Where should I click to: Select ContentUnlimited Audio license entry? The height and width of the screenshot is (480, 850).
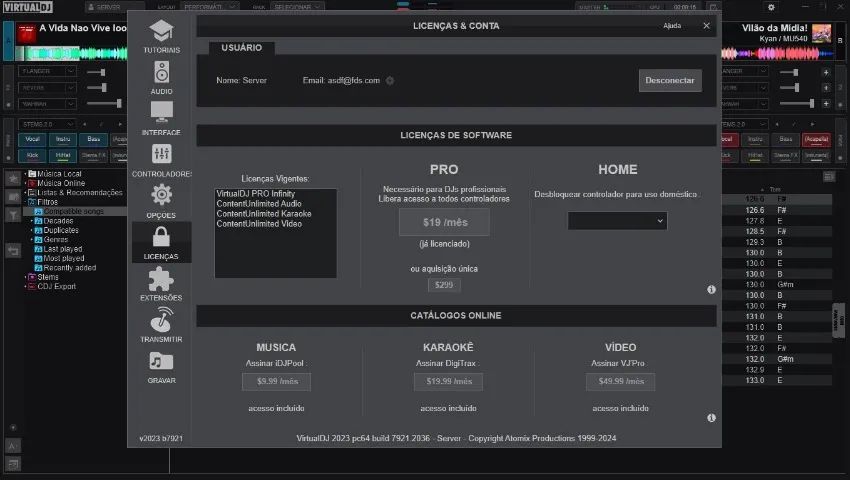click(x=259, y=203)
